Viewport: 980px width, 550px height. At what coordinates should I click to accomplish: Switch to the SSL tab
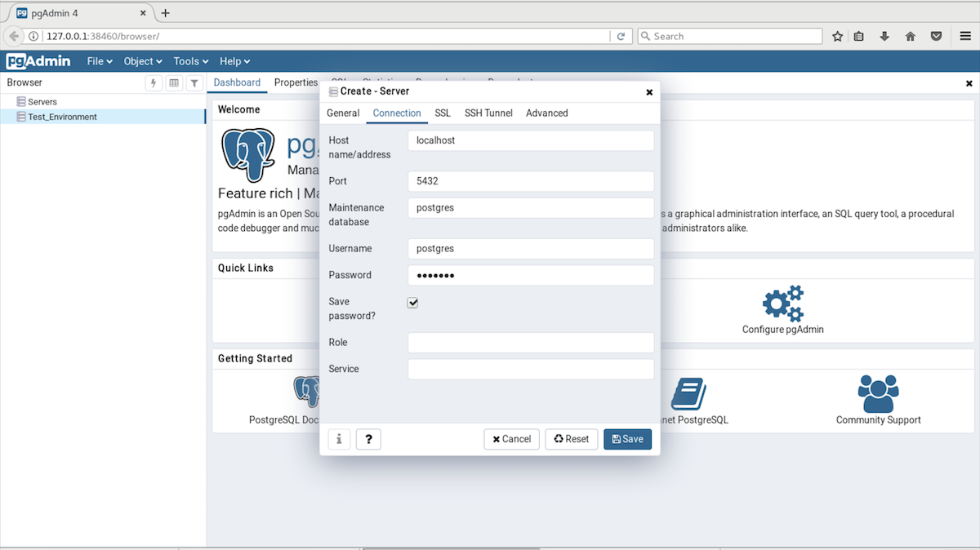[x=443, y=113]
